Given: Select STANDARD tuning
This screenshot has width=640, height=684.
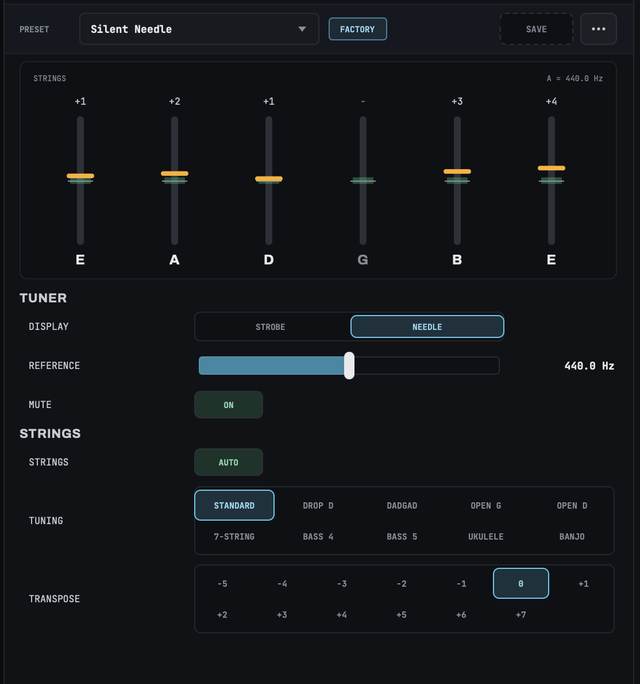Looking at the screenshot, I should (234, 505).
